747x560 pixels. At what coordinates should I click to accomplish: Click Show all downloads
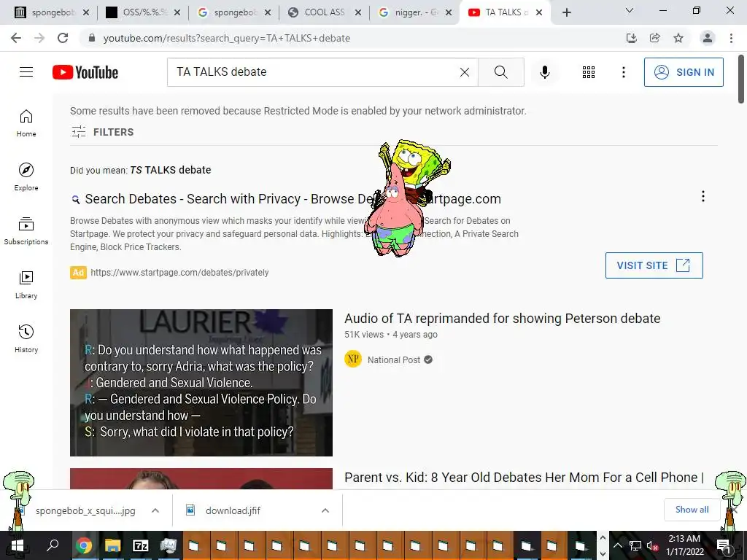pyautogui.click(x=692, y=510)
